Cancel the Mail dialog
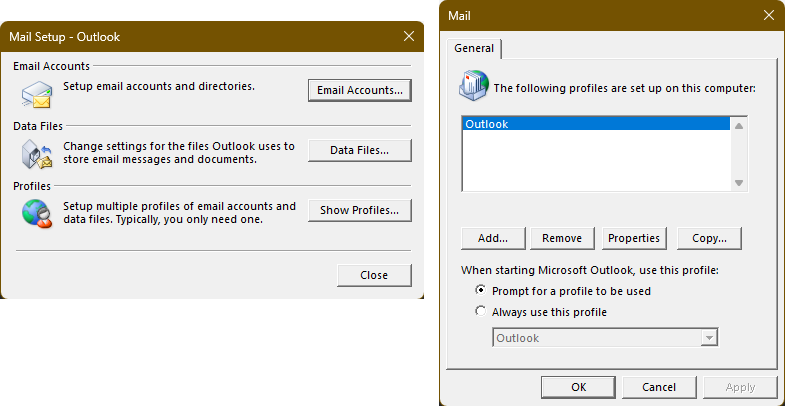This screenshot has width=785, height=406. point(659,387)
